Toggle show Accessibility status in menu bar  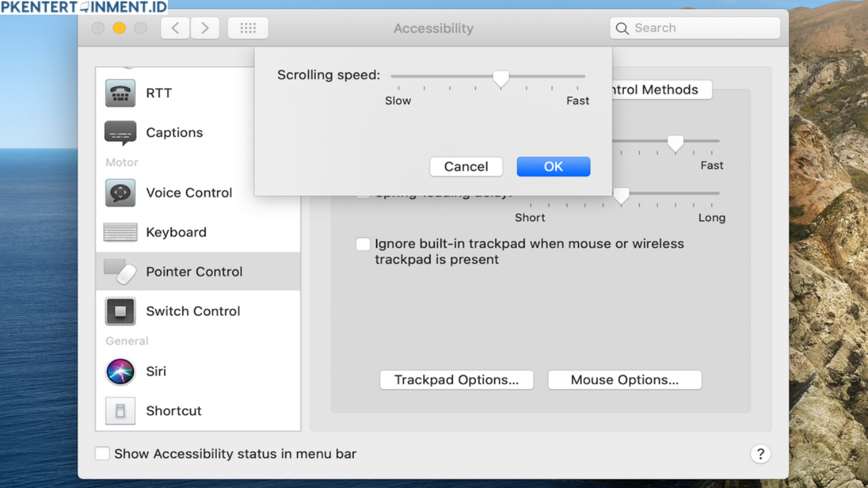(x=102, y=454)
